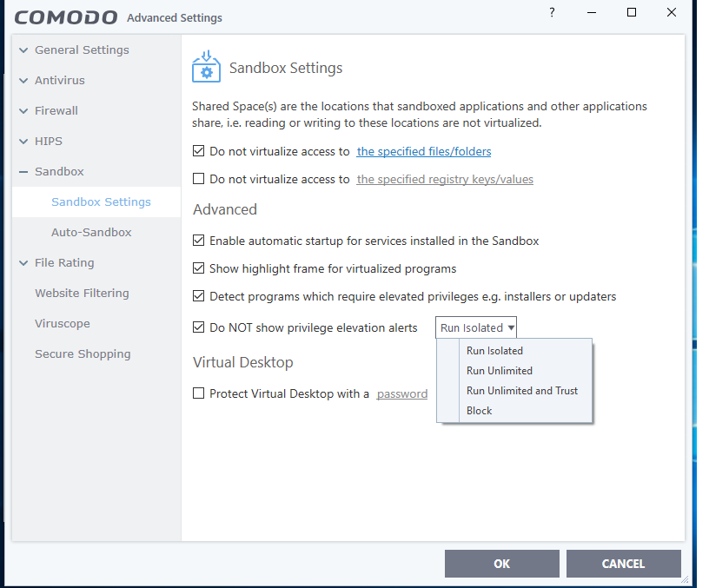Open the Run Isolated dropdown
This screenshot has width=709, height=588.
(x=476, y=327)
